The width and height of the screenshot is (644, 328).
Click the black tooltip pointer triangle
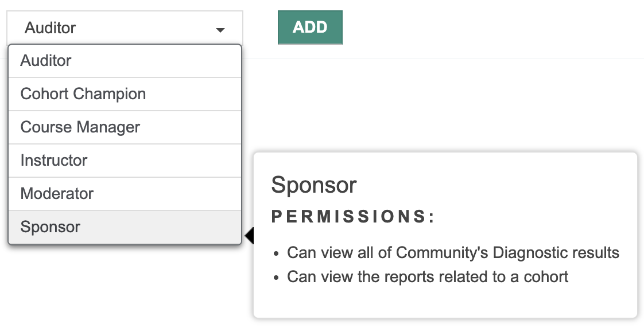(x=250, y=235)
